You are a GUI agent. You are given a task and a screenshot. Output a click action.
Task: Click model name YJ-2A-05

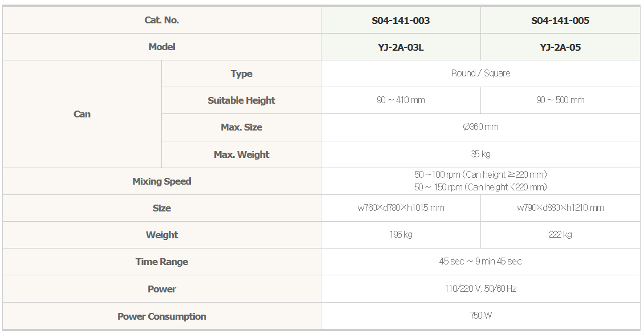point(560,47)
